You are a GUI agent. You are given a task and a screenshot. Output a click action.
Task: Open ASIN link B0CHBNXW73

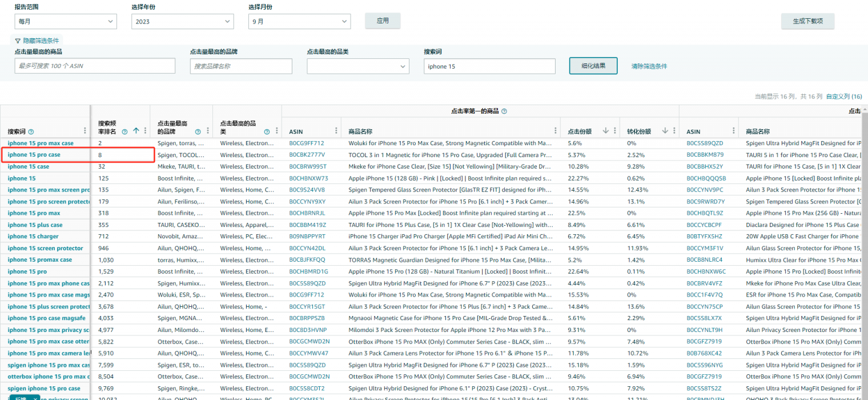click(x=308, y=178)
